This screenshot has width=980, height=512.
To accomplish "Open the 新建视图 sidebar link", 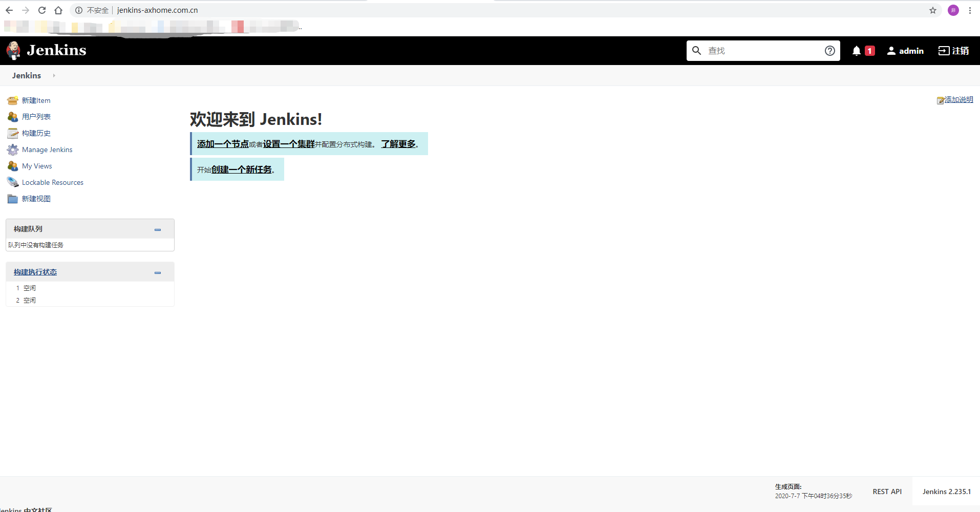I will [x=36, y=199].
